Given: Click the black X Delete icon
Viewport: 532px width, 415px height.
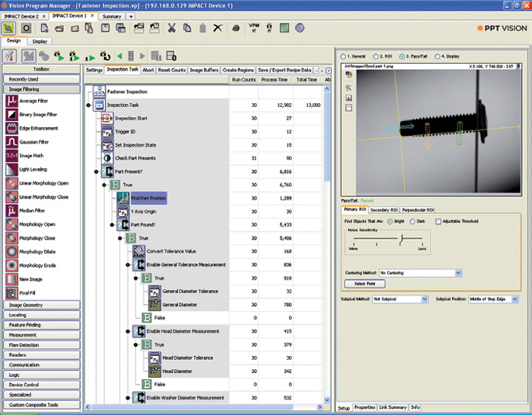Looking at the screenshot, I should (x=217, y=29).
